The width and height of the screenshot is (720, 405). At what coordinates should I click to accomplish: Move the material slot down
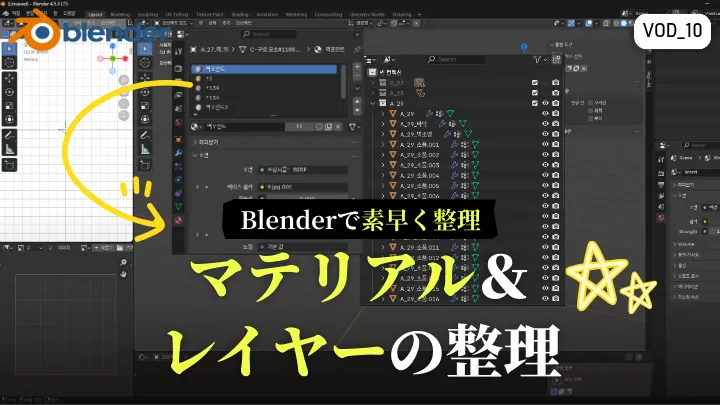pos(357,110)
